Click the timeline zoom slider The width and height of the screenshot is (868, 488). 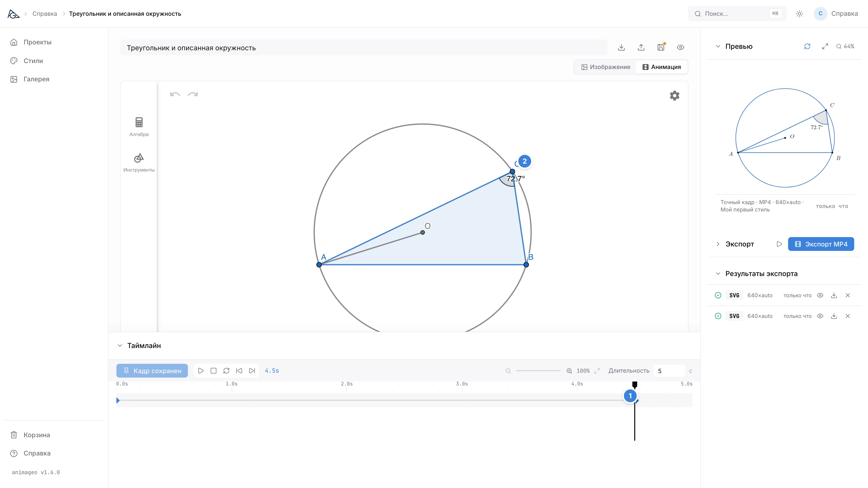click(538, 371)
